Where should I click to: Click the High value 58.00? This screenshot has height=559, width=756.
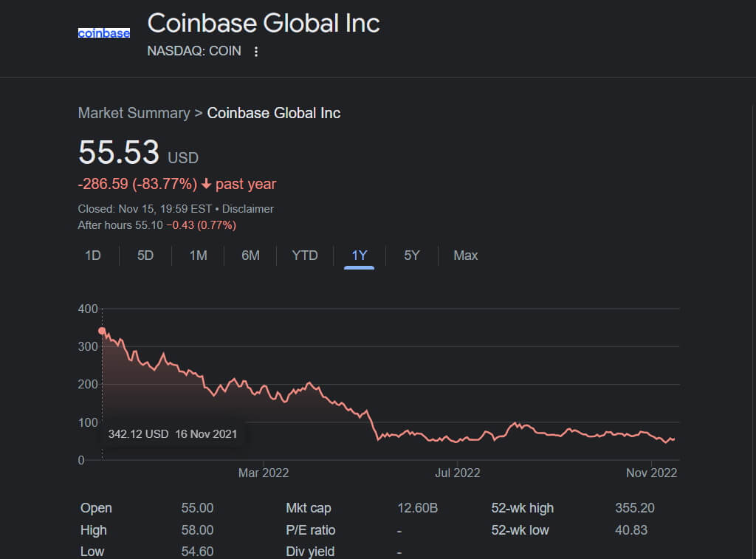[197, 530]
